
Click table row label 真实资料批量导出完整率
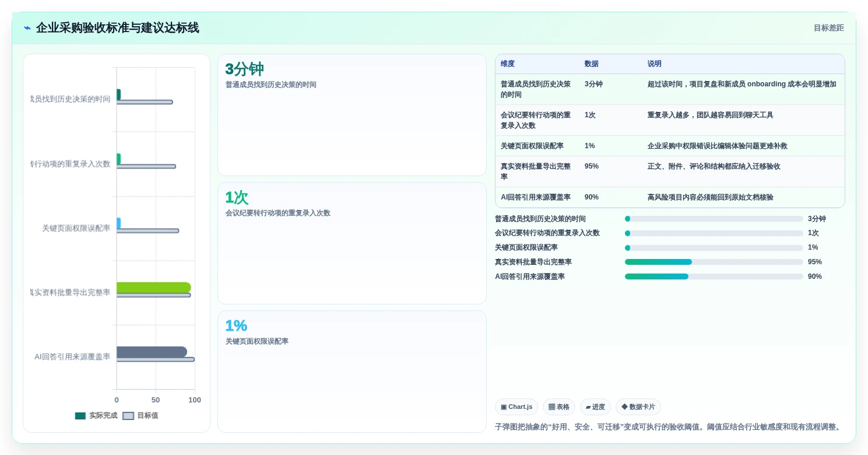click(x=536, y=171)
